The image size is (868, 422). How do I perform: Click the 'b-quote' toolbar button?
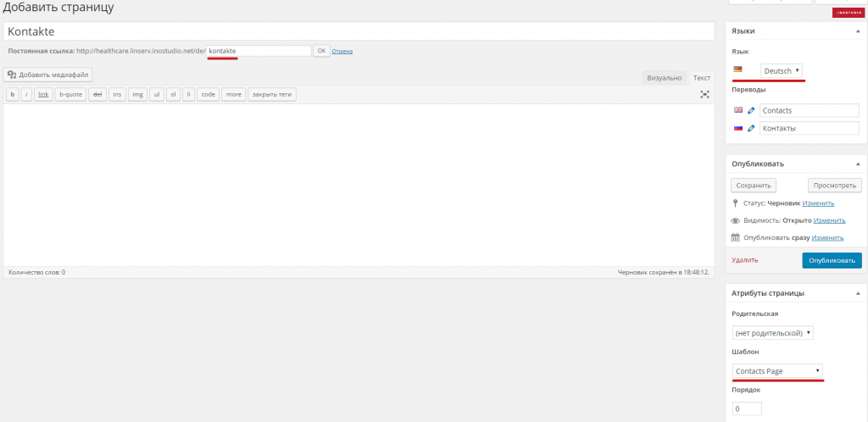click(x=71, y=94)
